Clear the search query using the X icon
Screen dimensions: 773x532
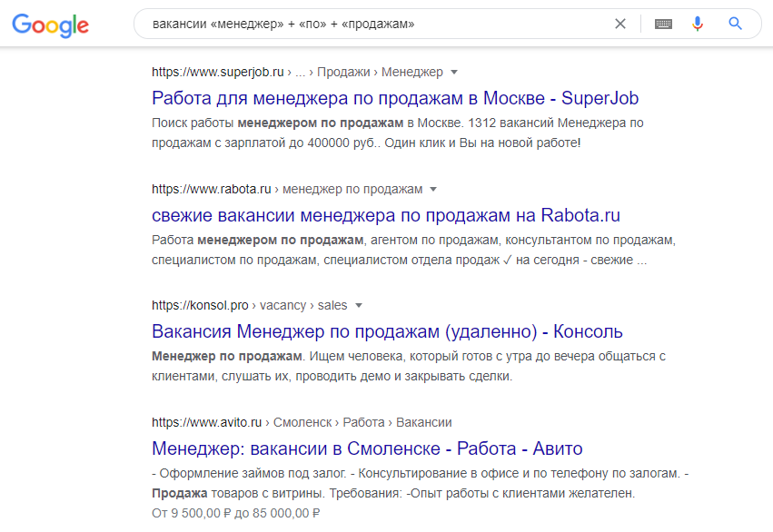pos(620,25)
